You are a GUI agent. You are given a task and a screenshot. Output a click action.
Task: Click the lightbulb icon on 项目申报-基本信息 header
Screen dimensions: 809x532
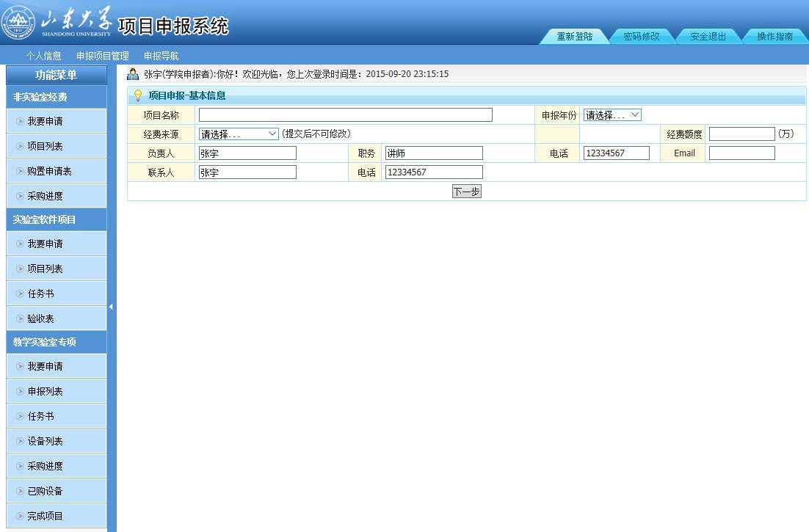(x=136, y=95)
